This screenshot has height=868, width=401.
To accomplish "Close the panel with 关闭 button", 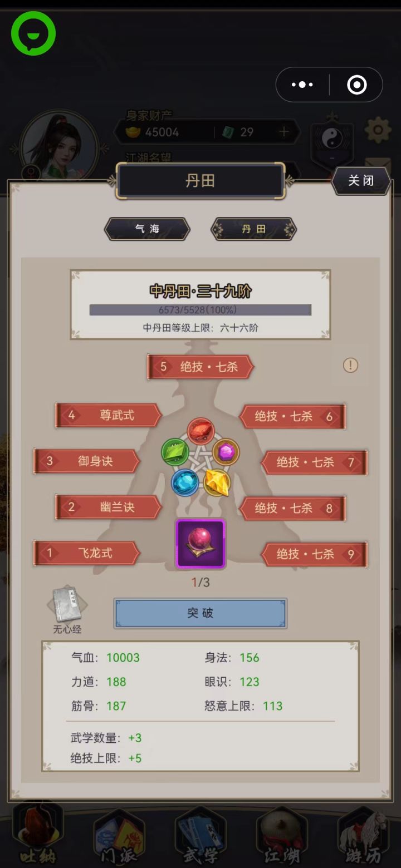I will pos(361,181).
